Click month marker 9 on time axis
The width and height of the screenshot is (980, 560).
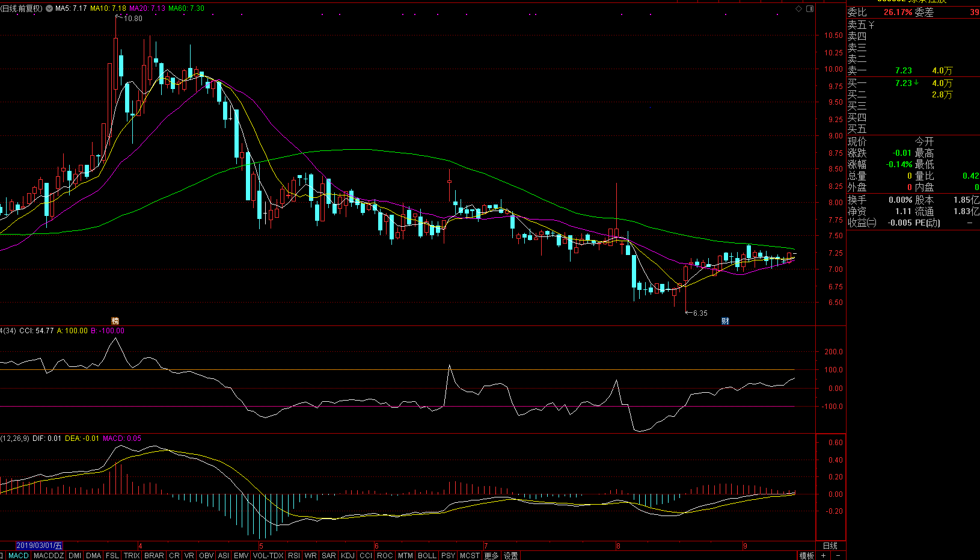coord(745,546)
